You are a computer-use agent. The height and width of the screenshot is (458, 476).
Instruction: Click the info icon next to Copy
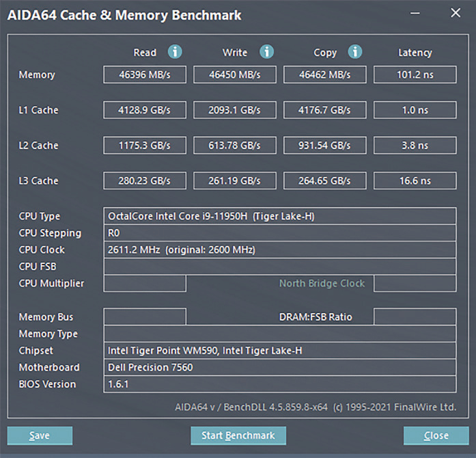pos(354,52)
